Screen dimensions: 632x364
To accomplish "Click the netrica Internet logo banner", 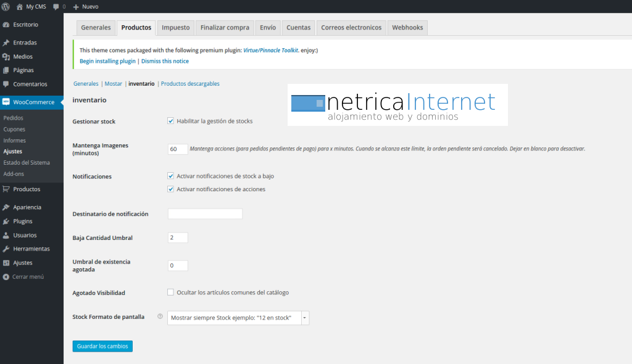I will (397, 105).
